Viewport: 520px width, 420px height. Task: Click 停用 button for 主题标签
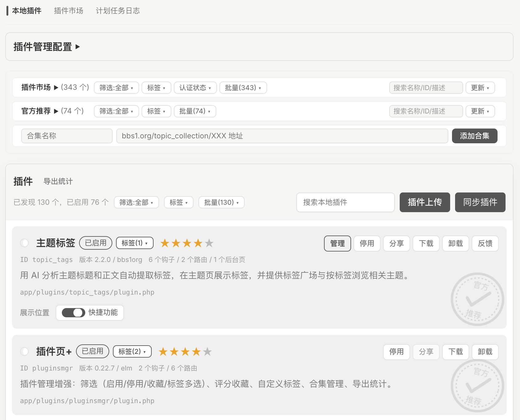[367, 244]
